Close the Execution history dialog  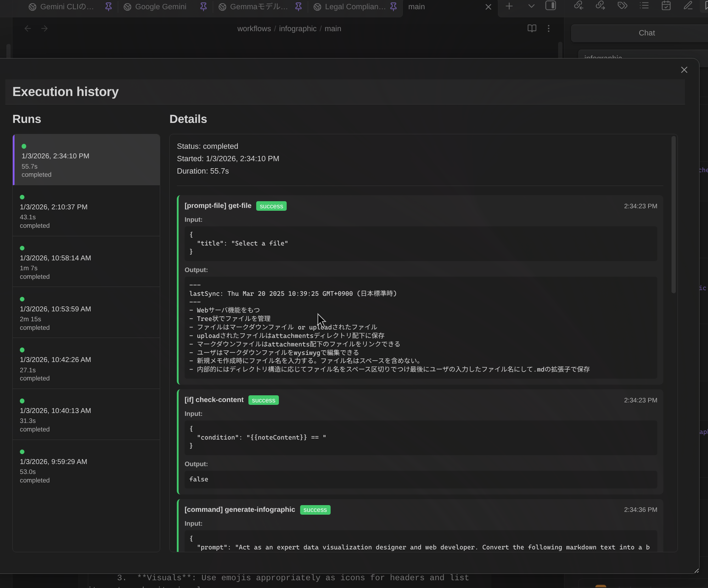[x=684, y=70]
